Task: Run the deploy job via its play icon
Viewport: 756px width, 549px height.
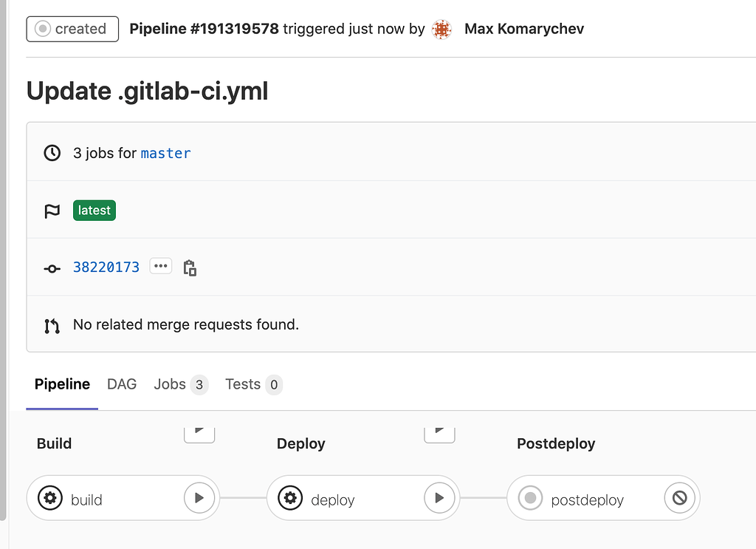Action: point(439,498)
